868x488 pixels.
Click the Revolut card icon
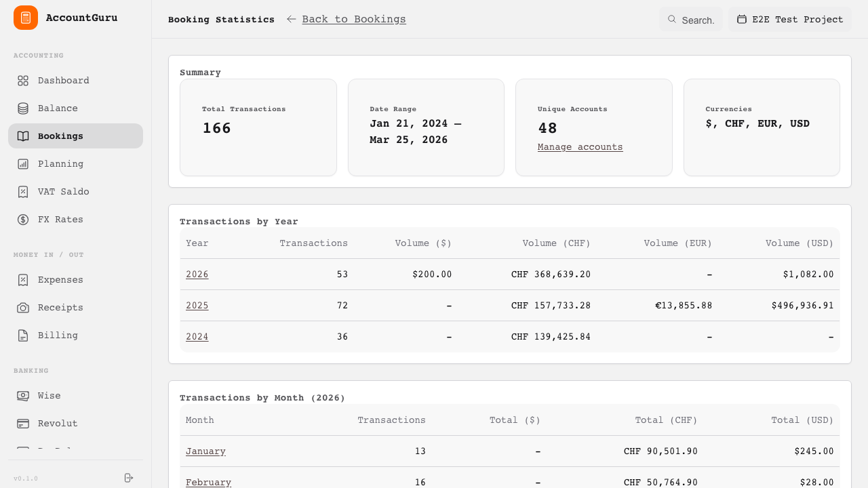[23, 424]
